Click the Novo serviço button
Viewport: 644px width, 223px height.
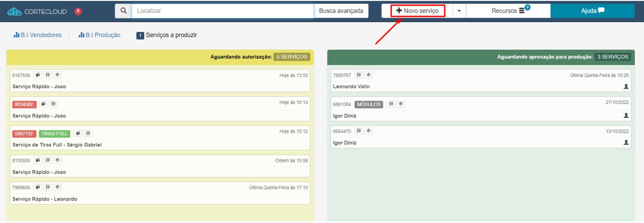click(418, 11)
